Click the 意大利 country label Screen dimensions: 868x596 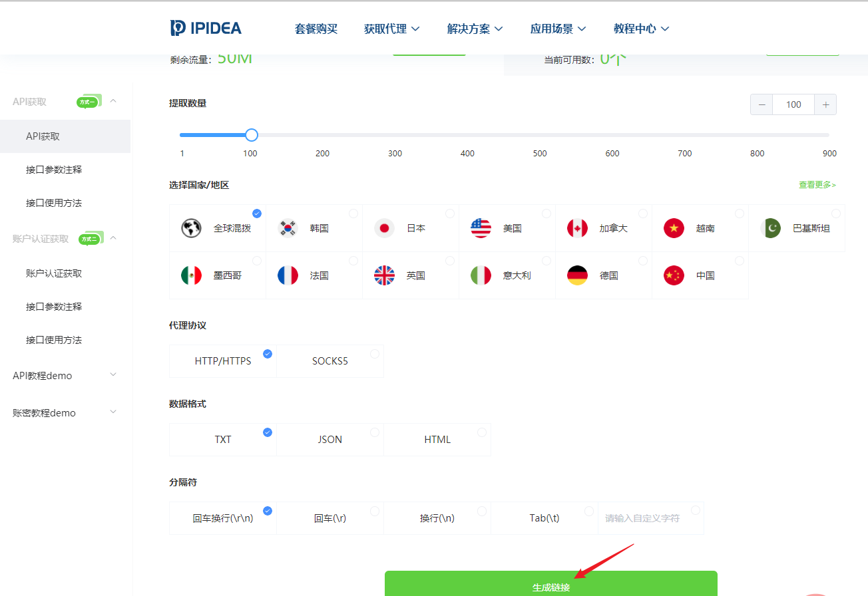pos(517,275)
